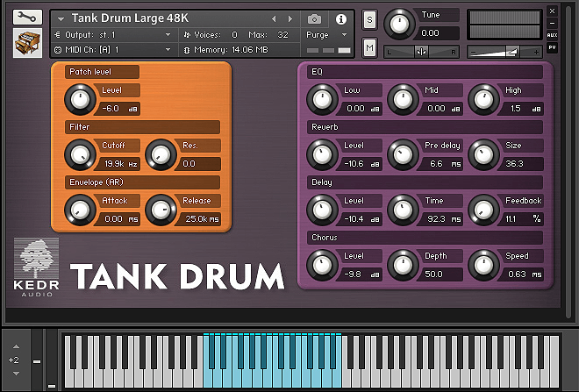This screenshot has width=579, height=392.
Task: Solo the instrument with S button
Action: (369, 20)
